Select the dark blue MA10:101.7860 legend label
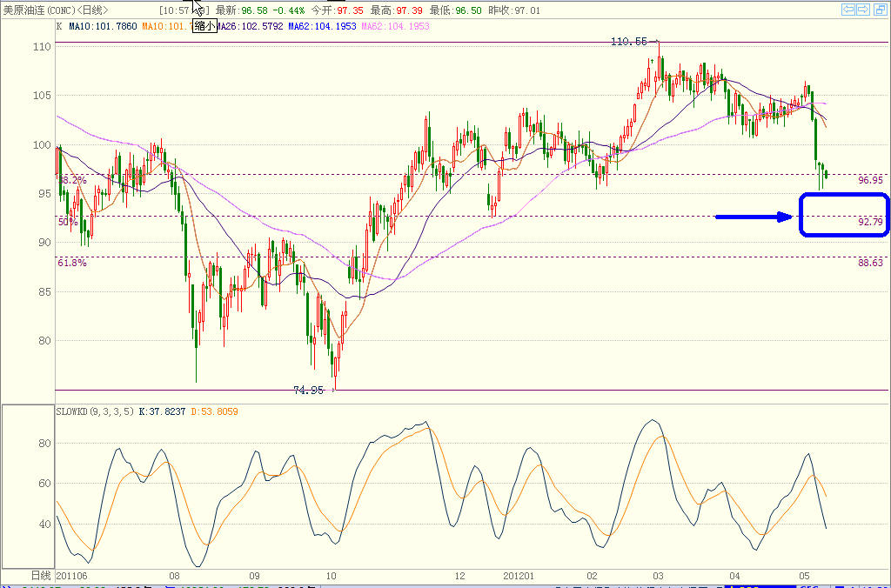 103,26
